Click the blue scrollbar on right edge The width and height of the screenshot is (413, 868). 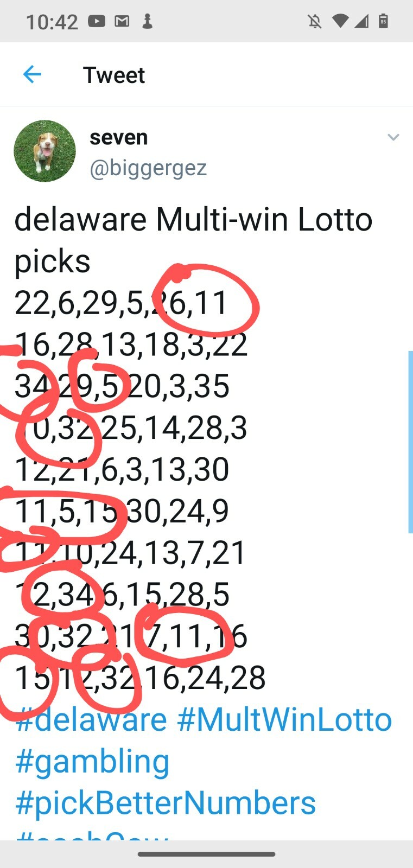tap(410, 442)
